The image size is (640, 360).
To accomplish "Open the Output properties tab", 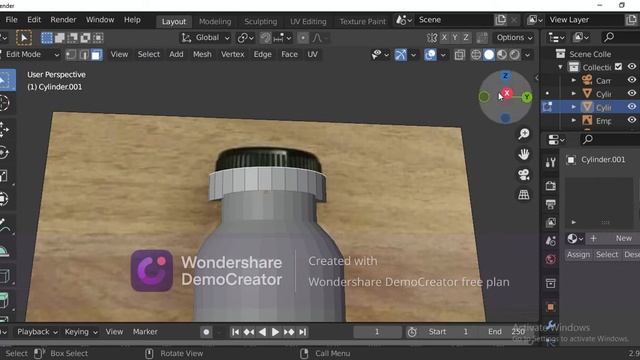I will [x=550, y=204].
